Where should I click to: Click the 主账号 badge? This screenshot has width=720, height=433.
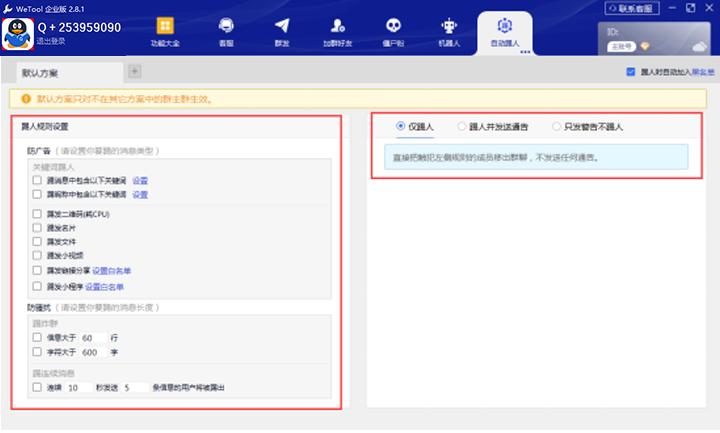pyautogui.click(x=621, y=46)
